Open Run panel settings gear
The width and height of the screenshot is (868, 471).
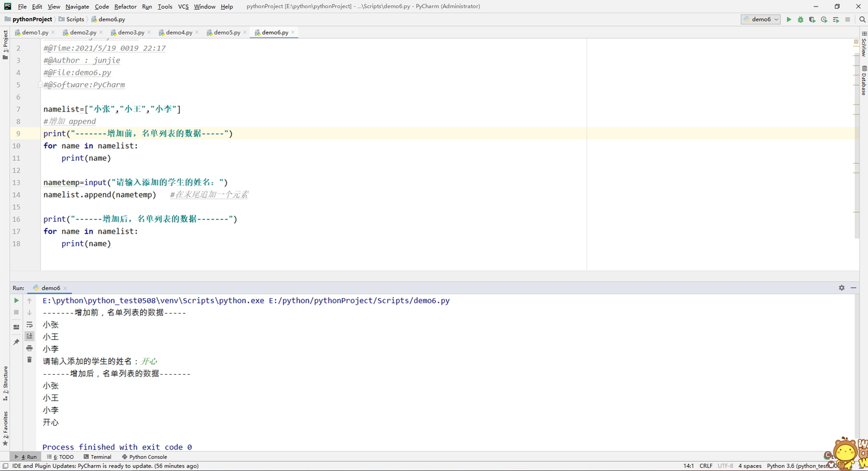841,288
